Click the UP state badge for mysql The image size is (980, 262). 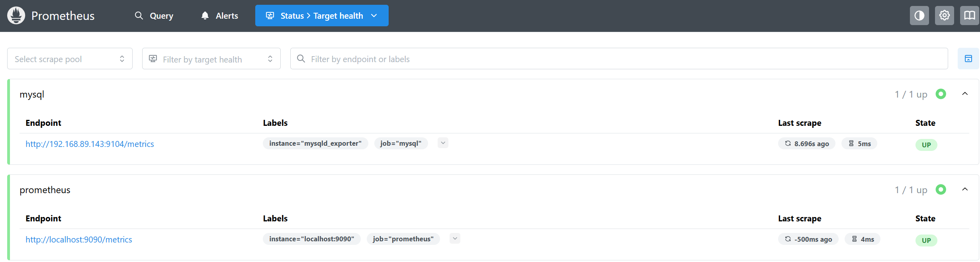(926, 145)
